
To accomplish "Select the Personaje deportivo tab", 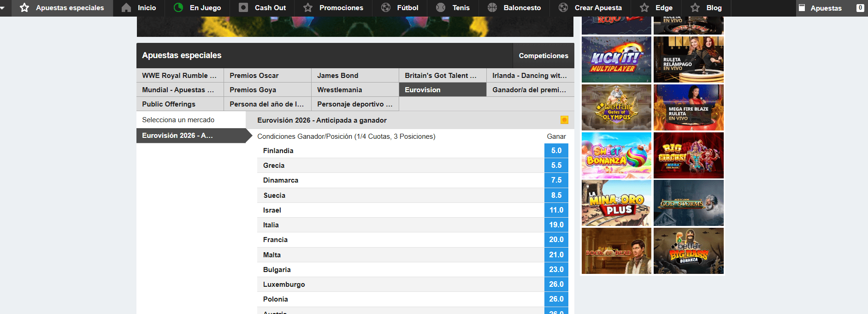I will pos(355,104).
